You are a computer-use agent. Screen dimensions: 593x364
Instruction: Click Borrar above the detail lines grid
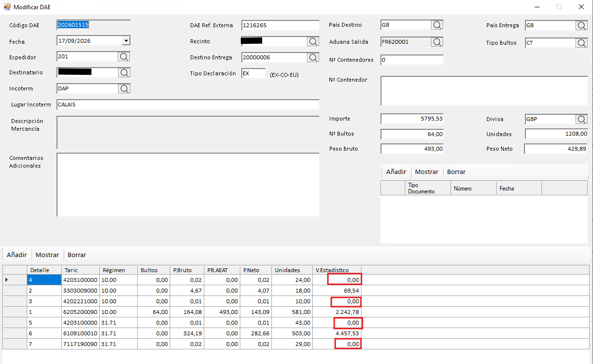coord(77,255)
